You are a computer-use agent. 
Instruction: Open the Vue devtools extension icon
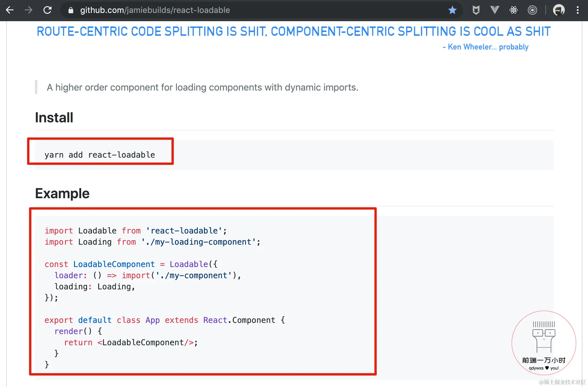coord(495,10)
